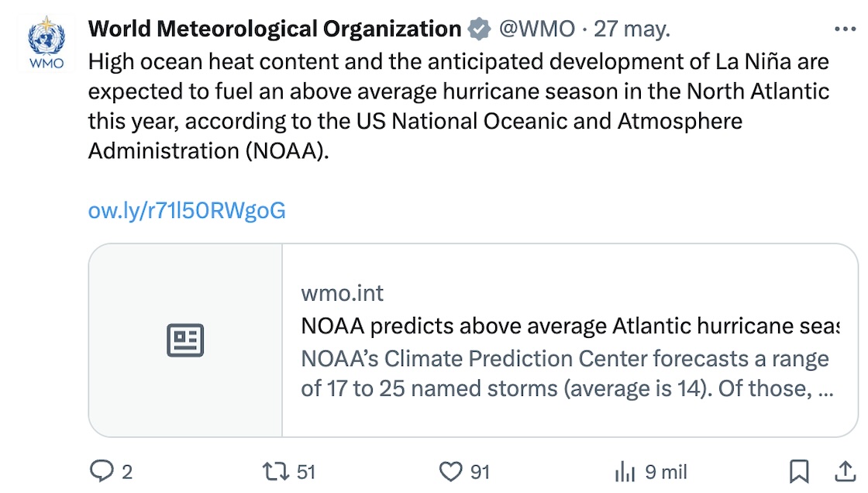Share the tweet via the share icon
868x493 pixels.
[x=844, y=471]
